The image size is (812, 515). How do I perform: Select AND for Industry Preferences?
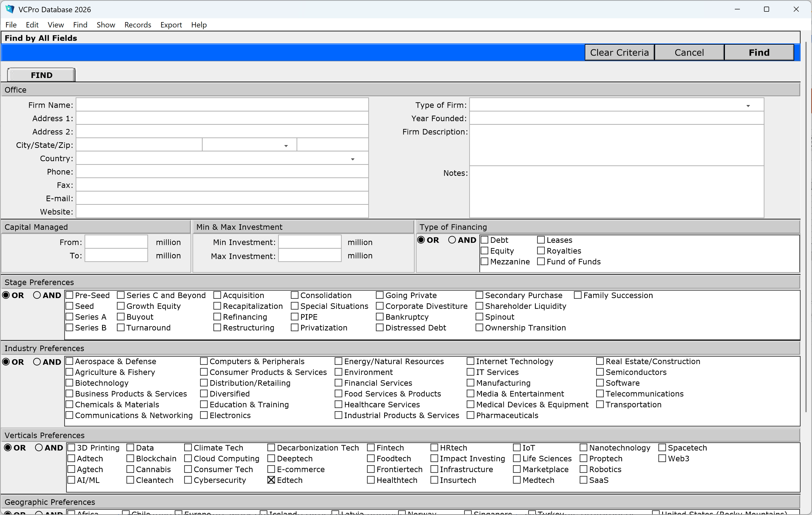coord(37,362)
